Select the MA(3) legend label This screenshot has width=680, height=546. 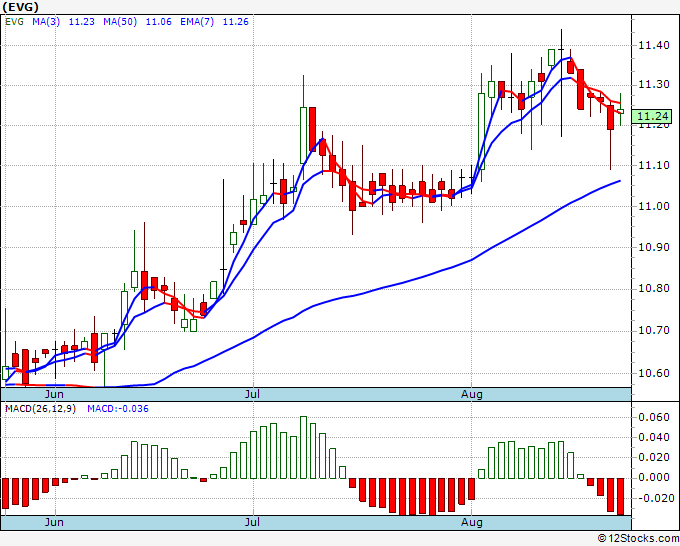pyautogui.click(x=46, y=22)
